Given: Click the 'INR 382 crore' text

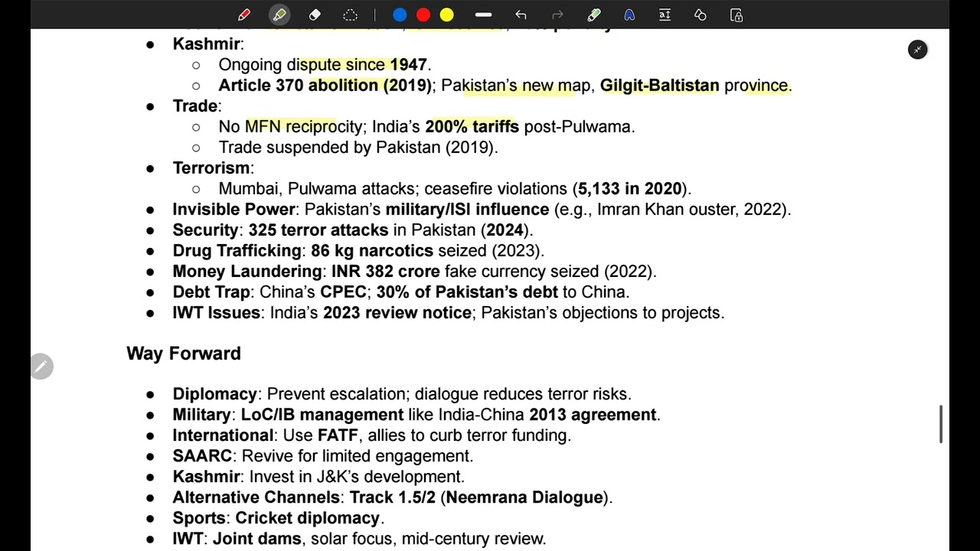Looking at the screenshot, I should (385, 272).
